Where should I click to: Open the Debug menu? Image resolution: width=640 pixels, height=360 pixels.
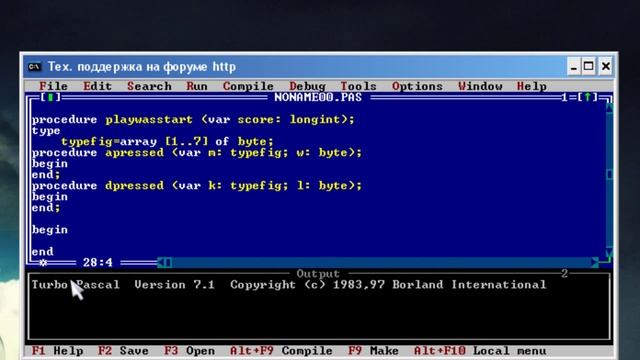pyautogui.click(x=307, y=86)
